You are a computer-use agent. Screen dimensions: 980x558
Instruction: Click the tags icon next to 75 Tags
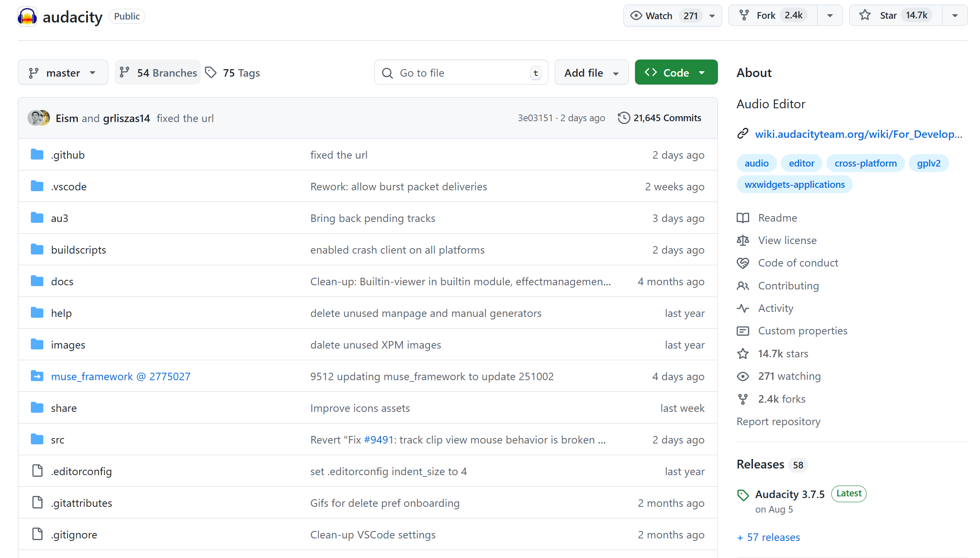211,72
